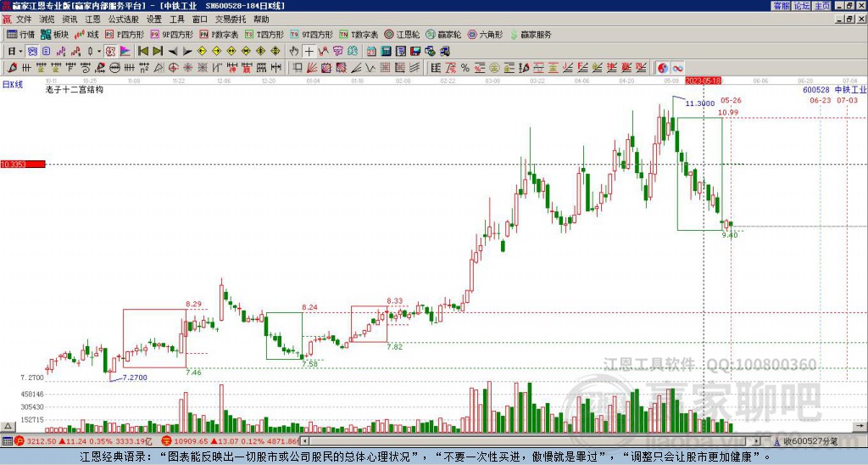This screenshot has height=465, width=868.
Task: Click the triangle button beside volume panel
Action: coord(8,426)
